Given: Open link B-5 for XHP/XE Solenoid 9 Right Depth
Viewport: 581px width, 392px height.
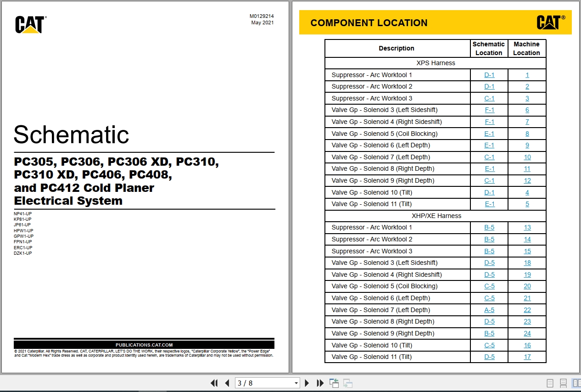Looking at the screenshot, I should click(489, 333).
